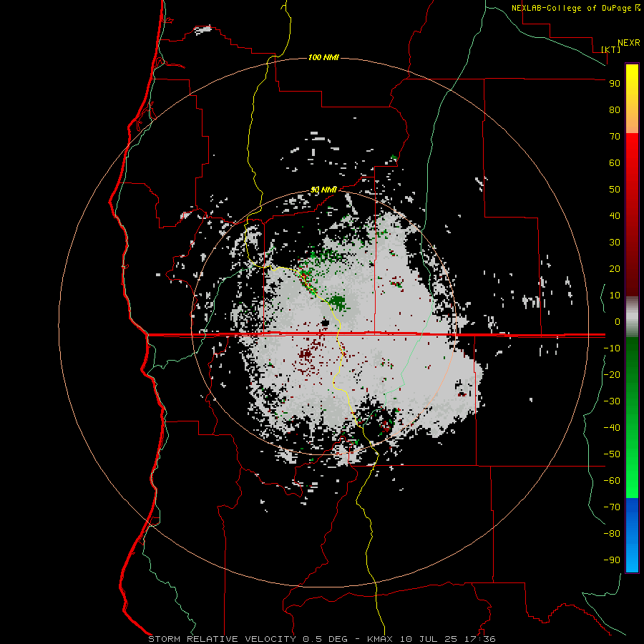The width and height of the screenshot is (644, 644).
Task: Select the -50 scale value
Action: [612, 454]
